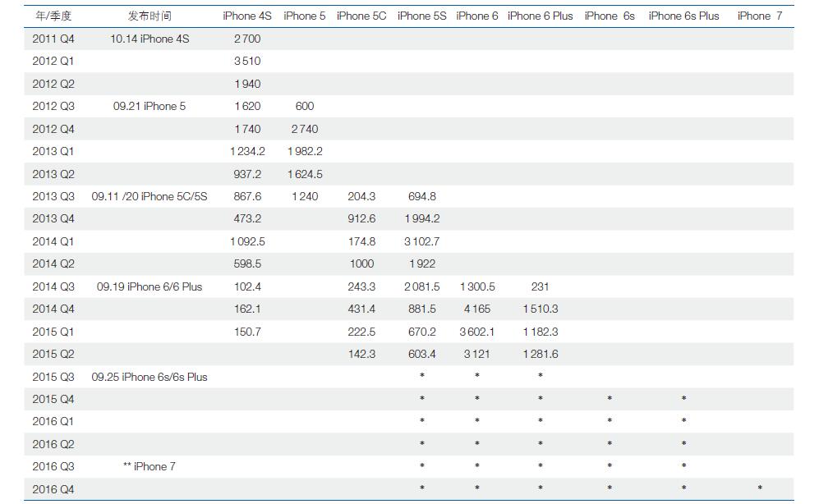Click the value 2 740
Image resolution: width=819 pixels, height=504 pixels.
click(305, 129)
